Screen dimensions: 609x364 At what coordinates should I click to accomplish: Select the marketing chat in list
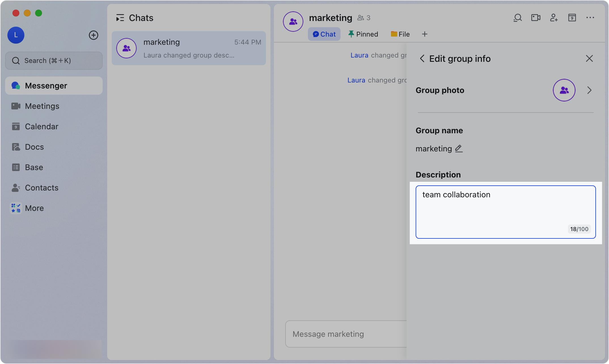(189, 48)
